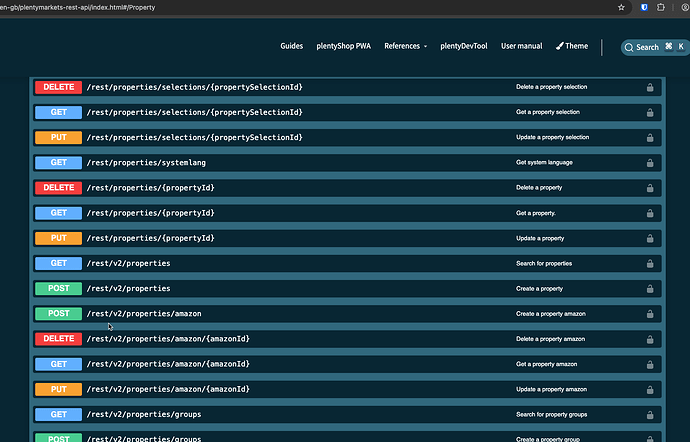Image resolution: width=690 pixels, height=442 pixels.
Task: Click the lock icon on Search for property groups
Action: click(650, 414)
